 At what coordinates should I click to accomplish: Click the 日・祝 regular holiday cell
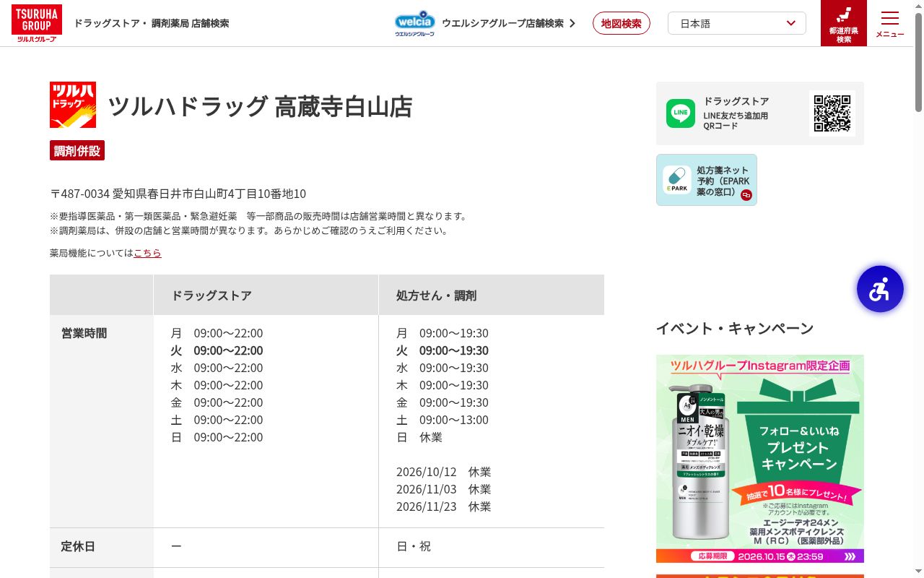click(414, 546)
